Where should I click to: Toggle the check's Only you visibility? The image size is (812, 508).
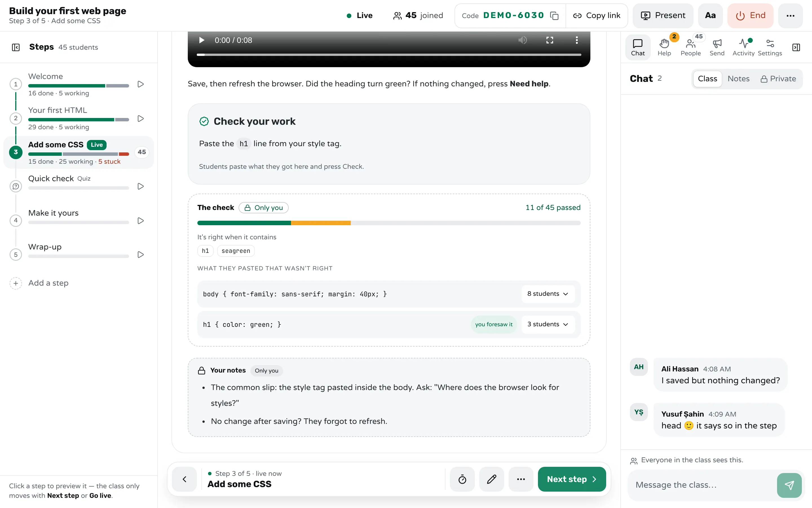click(x=263, y=208)
